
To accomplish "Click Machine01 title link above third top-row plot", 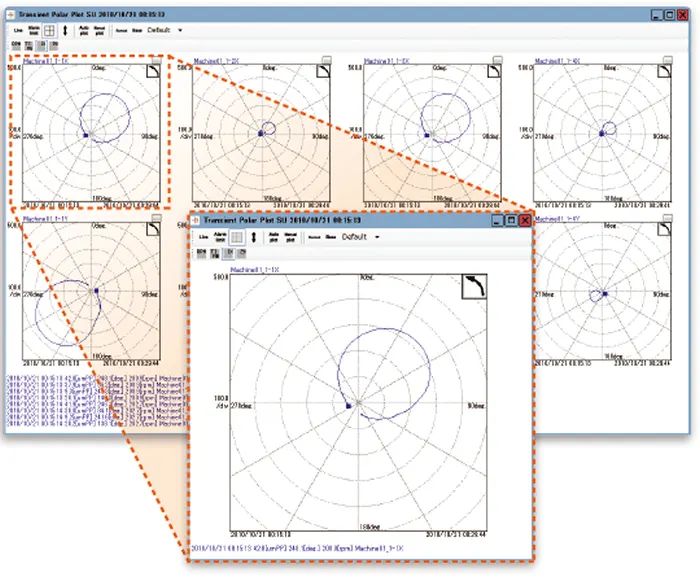I will 387,61.
